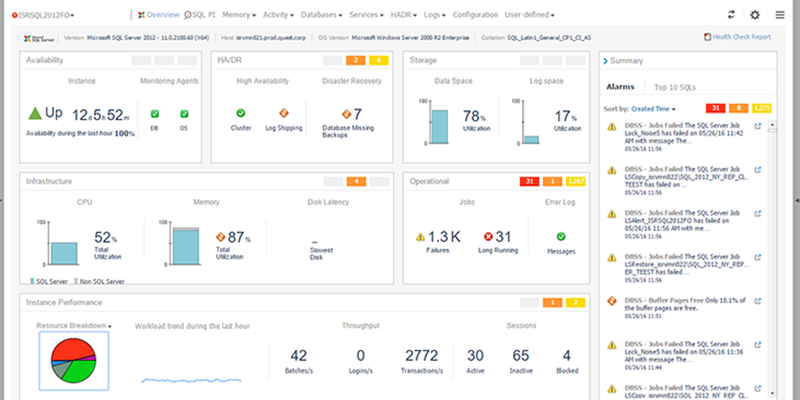Switch to the Alarms tab
This screenshot has width=800, height=400.
click(x=620, y=87)
